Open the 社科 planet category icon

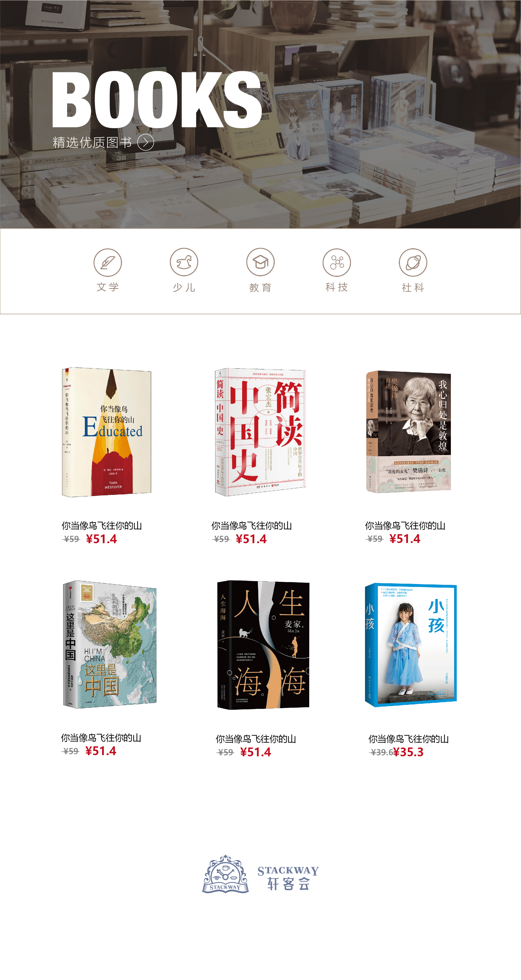[x=413, y=262]
